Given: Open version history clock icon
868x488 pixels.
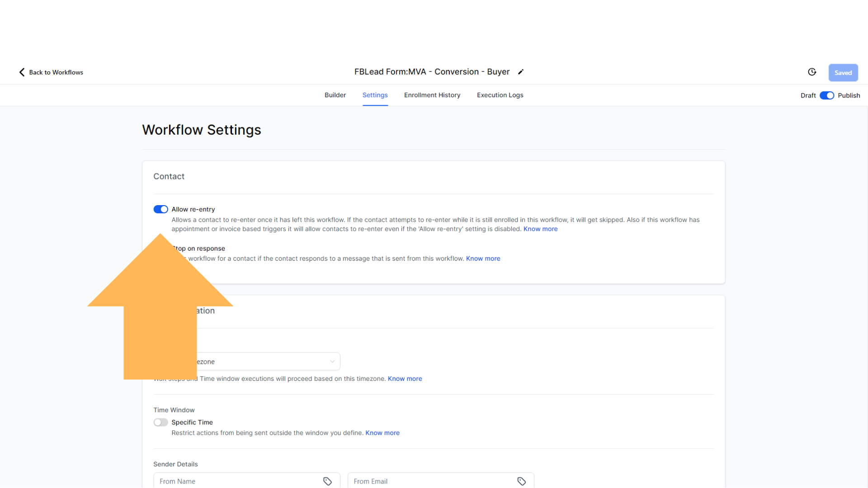Looking at the screenshot, I should click(x=812, y=72).
